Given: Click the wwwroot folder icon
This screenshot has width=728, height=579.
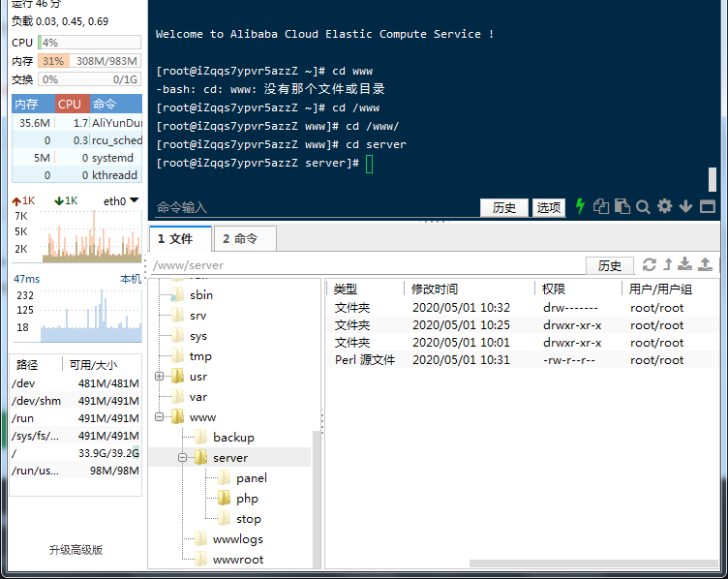Looking at the screenshot, I should pos(200,559).
